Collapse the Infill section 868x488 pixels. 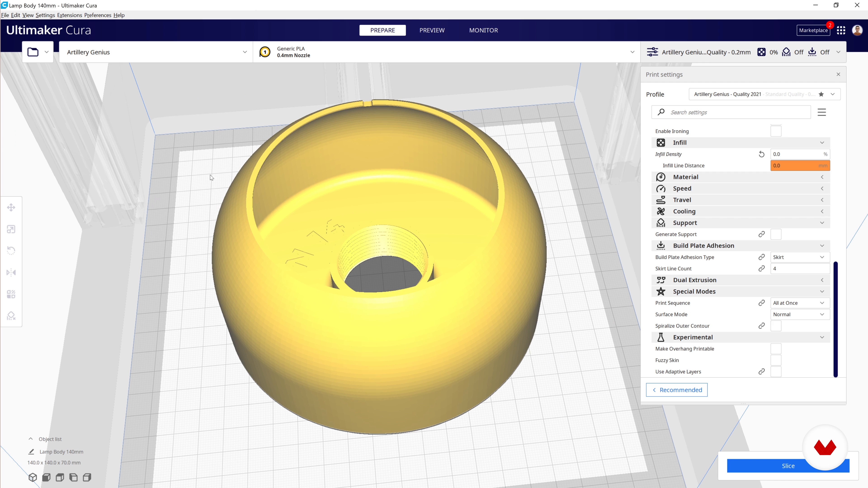pos(741,143)
